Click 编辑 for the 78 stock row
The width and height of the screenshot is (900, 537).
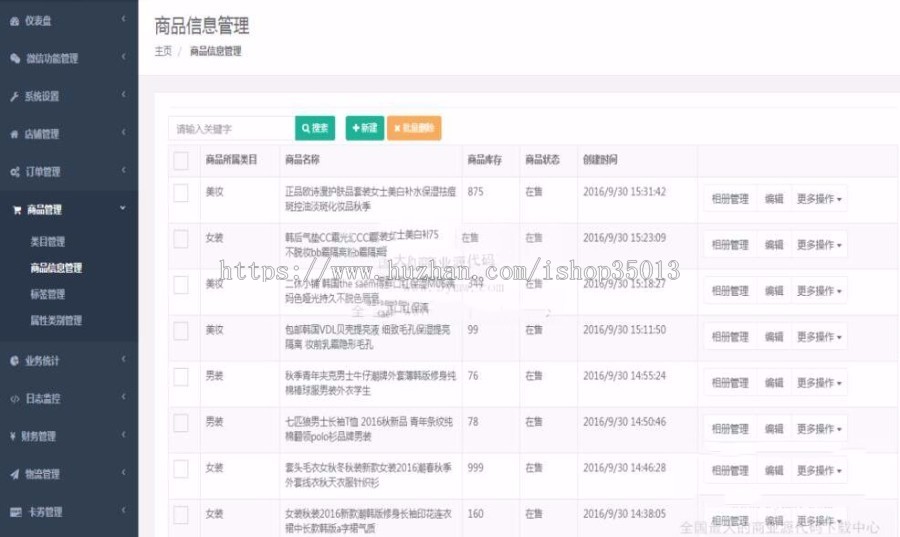point(774,429)
